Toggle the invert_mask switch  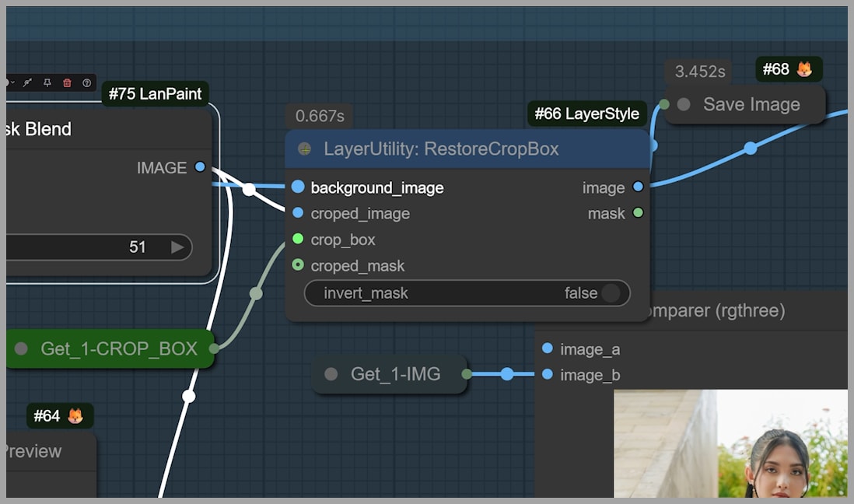[x=611, y=293]
